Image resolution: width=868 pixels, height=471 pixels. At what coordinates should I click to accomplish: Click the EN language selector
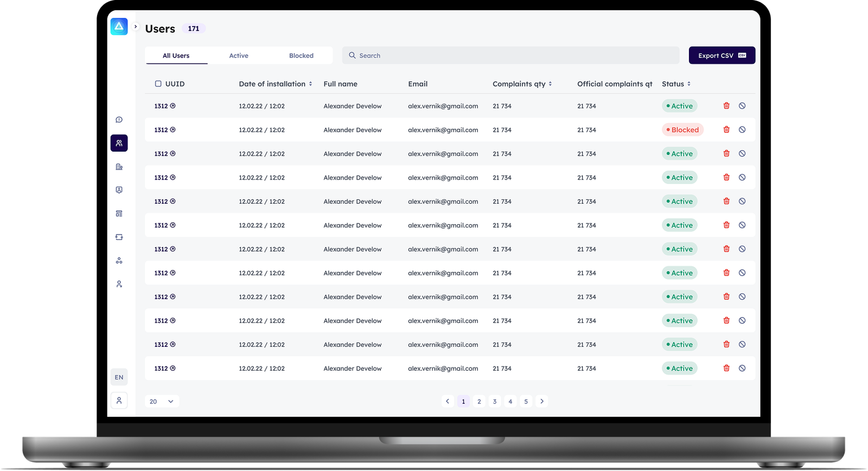[x=119, y=377]
